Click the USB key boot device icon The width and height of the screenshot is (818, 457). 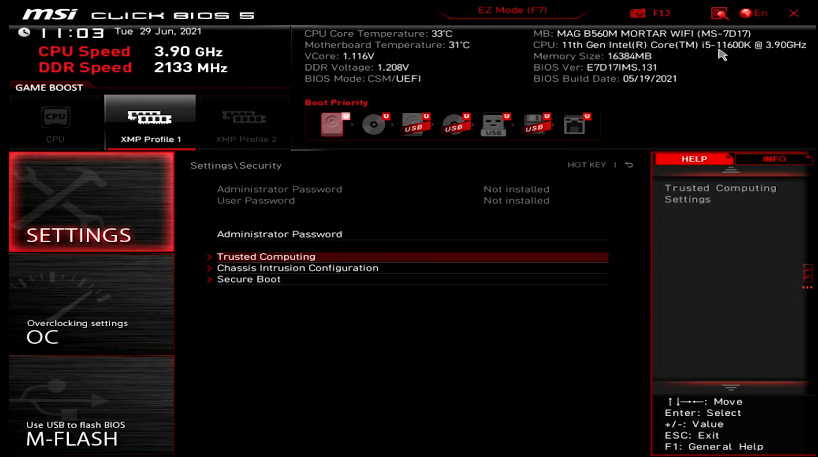click(494, 124)
